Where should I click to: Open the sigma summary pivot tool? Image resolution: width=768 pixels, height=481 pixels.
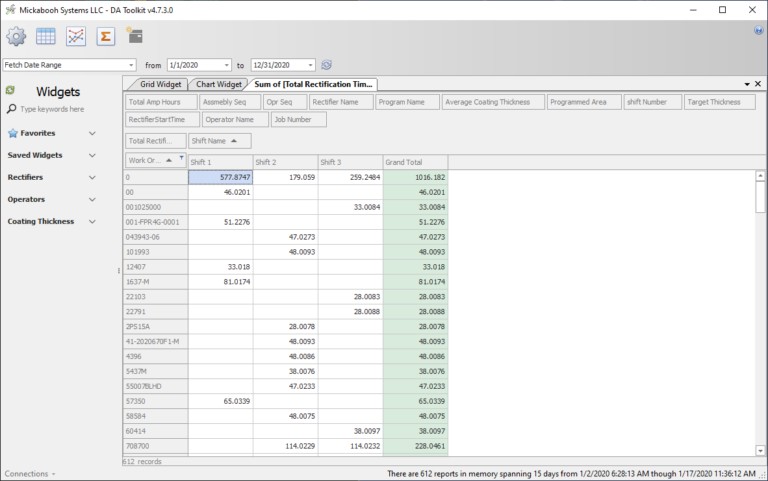pyautogui.click(x=105, y=36)
